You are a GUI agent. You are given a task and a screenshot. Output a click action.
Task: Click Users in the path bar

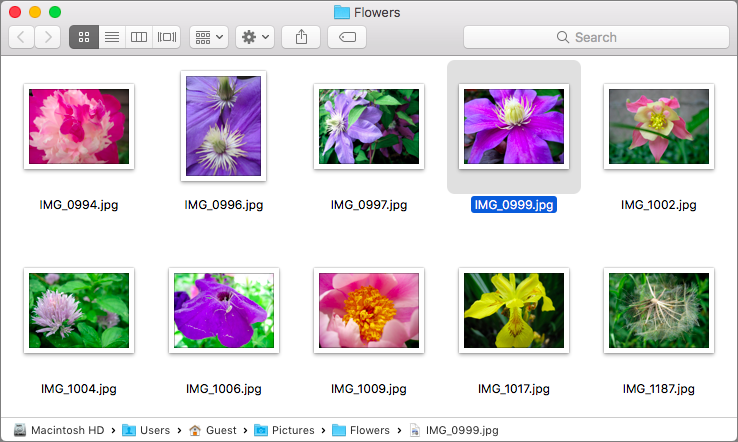coord(146,430)
